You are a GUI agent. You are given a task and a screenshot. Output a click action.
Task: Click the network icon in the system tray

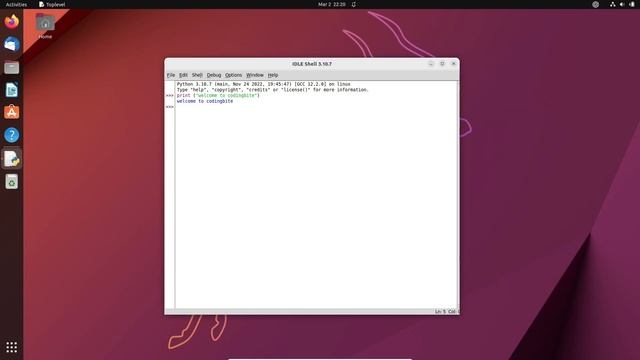point(612,4)
